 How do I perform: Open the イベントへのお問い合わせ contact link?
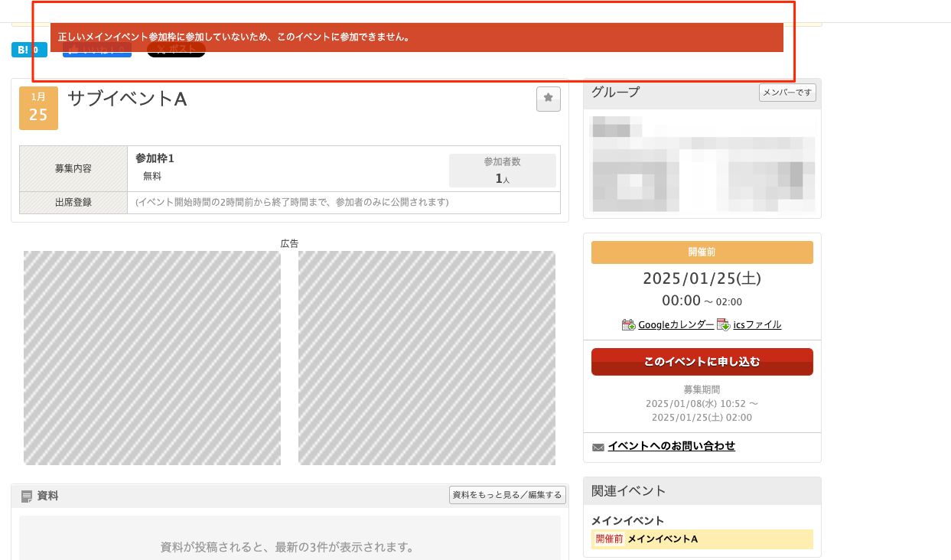point(669,446)
